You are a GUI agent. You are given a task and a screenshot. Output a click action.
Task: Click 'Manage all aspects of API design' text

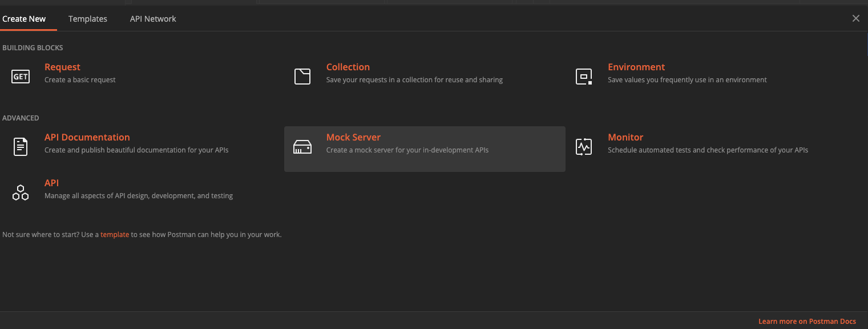(x=139, y=196)
